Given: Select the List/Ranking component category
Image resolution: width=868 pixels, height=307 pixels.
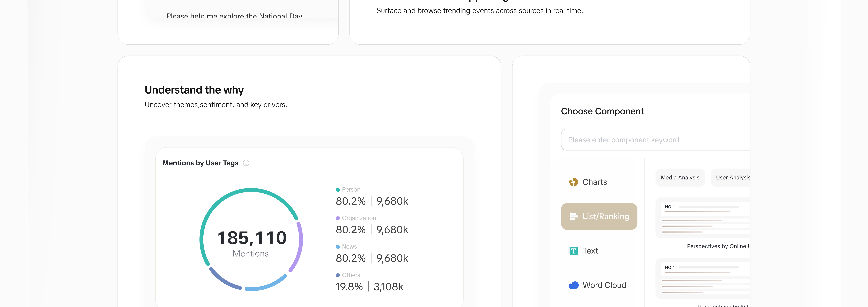Looking at the screenshot, I should tap(599, 216).
